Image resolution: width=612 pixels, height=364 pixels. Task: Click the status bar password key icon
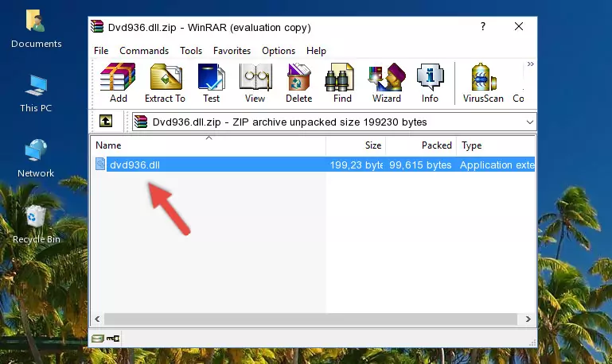pos(113,339)
